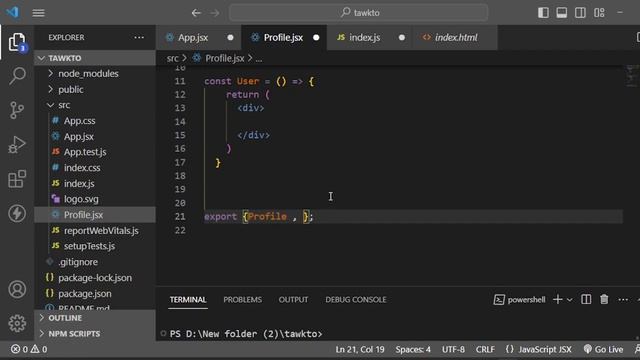Toggle the primary side bar layout icon
The height and width of the screenshot is (360, 640).
point(543,13)
